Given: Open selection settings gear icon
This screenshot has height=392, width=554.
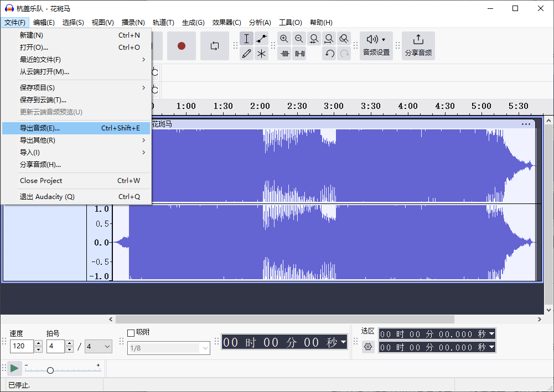Looking at the screenshot, I should tap(368, 347).
